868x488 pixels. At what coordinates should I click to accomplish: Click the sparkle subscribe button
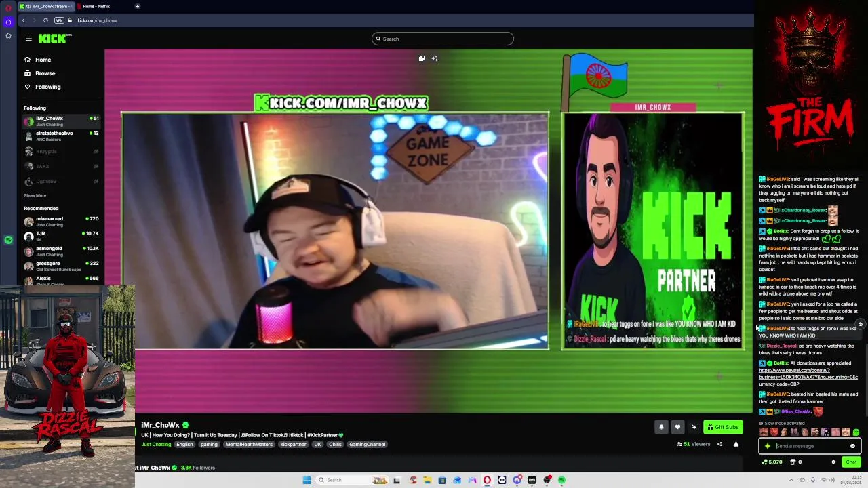click(694, 427)
